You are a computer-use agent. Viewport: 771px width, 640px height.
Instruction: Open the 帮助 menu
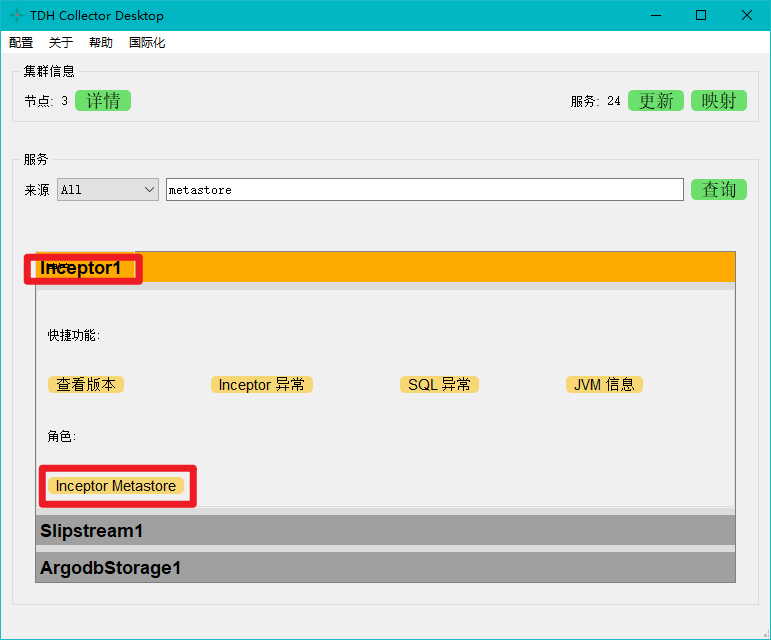coord(101,43)
